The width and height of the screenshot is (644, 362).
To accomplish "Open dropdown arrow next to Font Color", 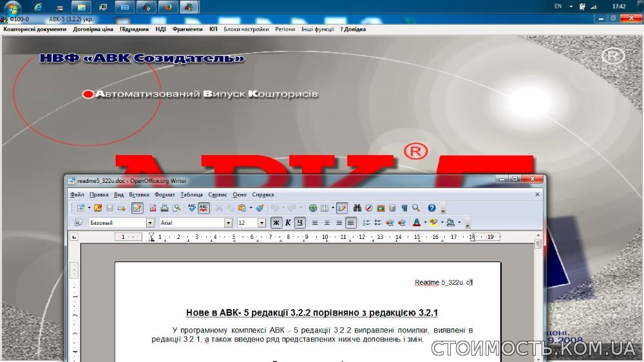I will click(425, 223).
